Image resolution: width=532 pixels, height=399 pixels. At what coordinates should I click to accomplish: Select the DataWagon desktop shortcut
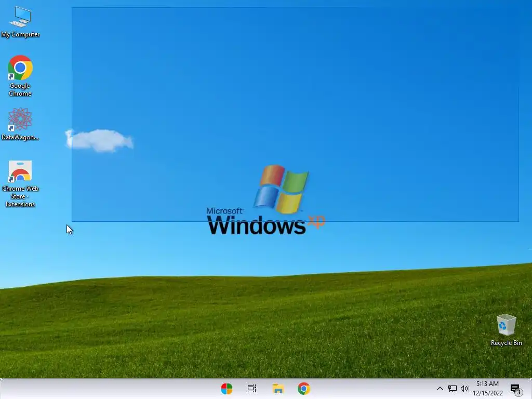coord(20,124)
